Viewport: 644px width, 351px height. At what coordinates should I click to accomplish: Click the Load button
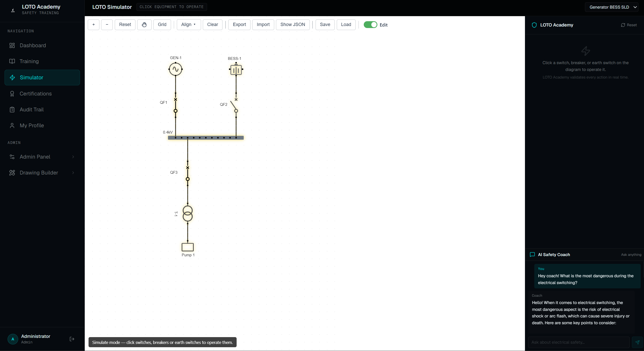(346, 24)
